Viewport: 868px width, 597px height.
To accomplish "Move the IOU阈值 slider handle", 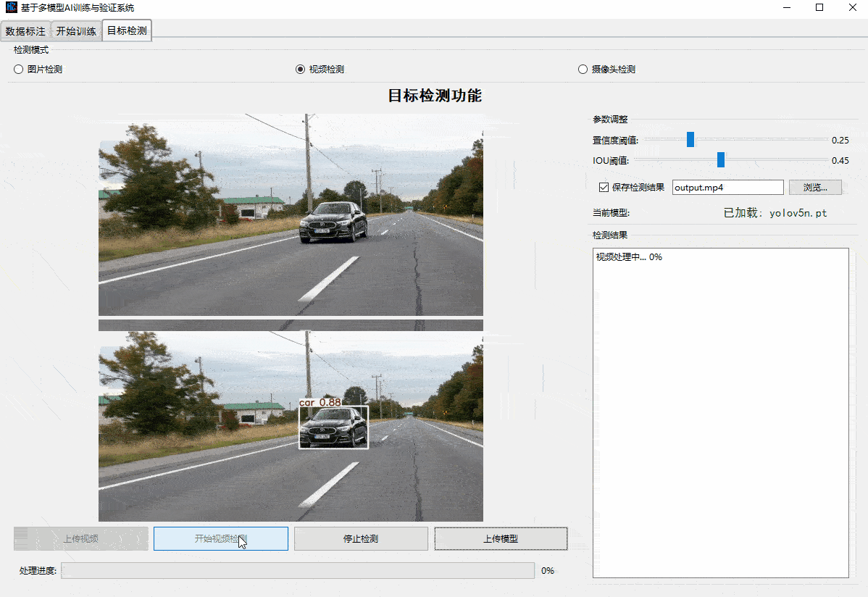I will pyautogui.click(x=721, y=159).
